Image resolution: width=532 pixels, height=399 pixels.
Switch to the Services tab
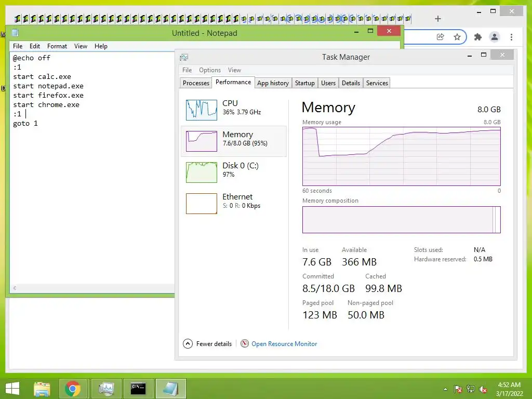pyautogui.click(x=377, y=83)
